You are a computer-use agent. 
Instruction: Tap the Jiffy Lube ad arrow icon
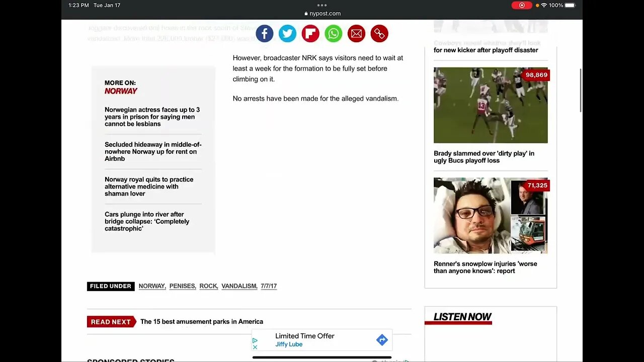tap(382, 340)
